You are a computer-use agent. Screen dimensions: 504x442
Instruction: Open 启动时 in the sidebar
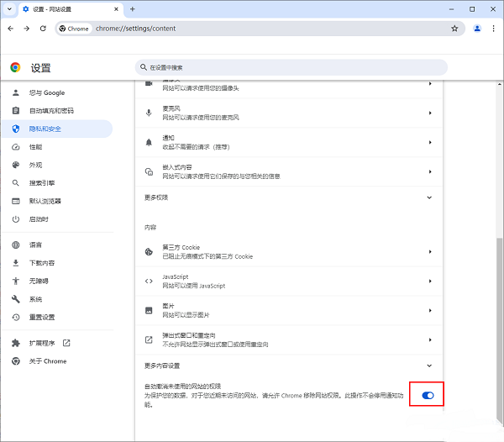pyautogui.click(x=57, y=219)
